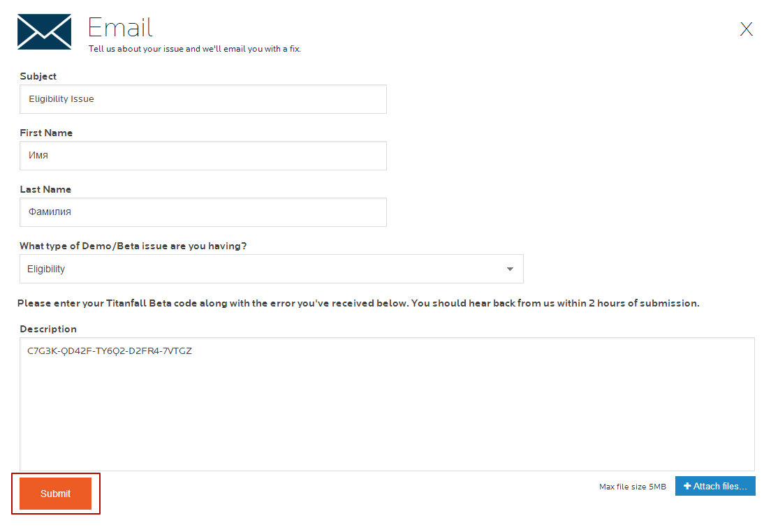Click inside the Description text area

(x=387, y=404)
